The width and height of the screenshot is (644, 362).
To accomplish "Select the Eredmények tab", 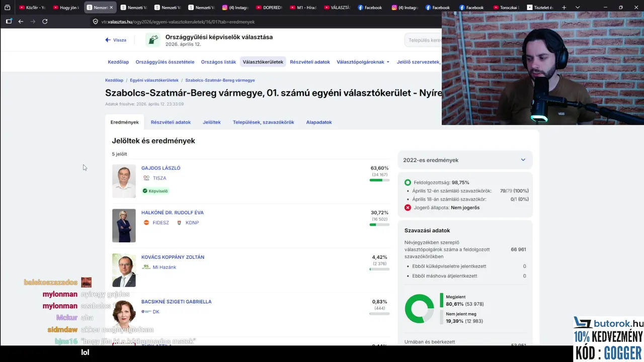I will [x=125, y=122].
